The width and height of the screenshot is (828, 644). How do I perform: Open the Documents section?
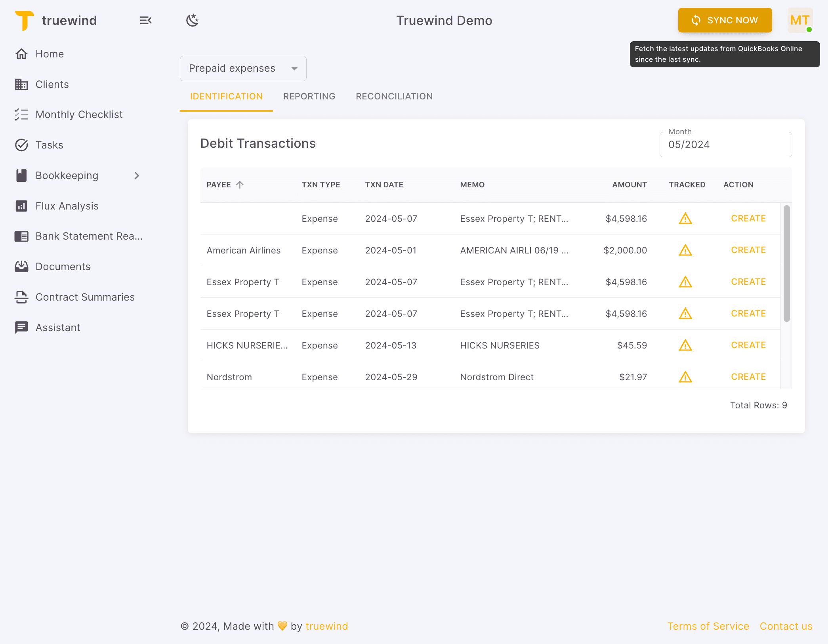[x=63, y=267]
